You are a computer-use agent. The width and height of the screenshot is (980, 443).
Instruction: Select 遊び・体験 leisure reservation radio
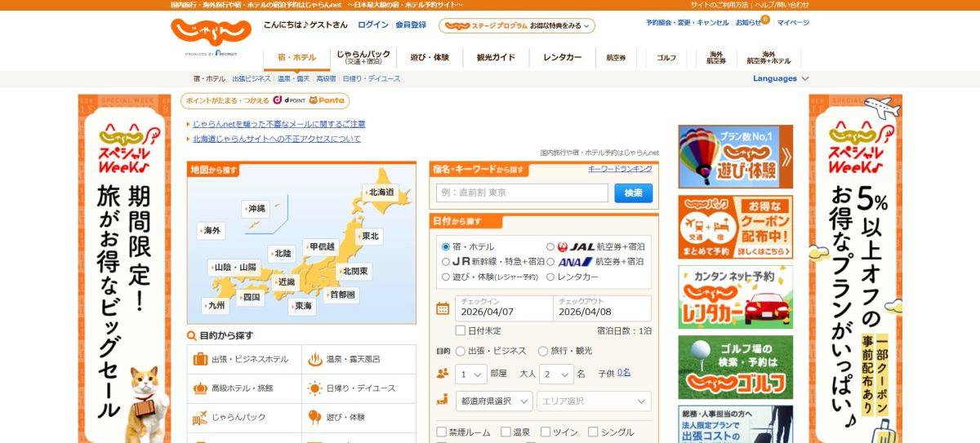coord(446,277)
